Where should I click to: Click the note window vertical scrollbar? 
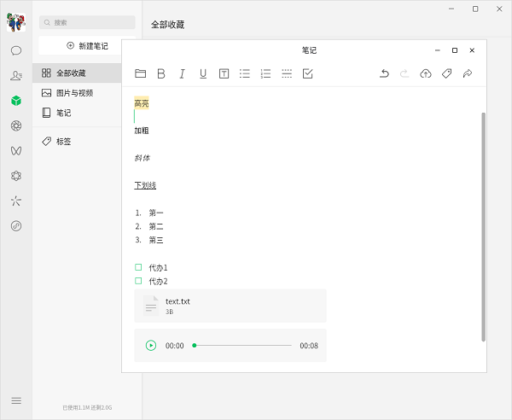pos(484,227)
